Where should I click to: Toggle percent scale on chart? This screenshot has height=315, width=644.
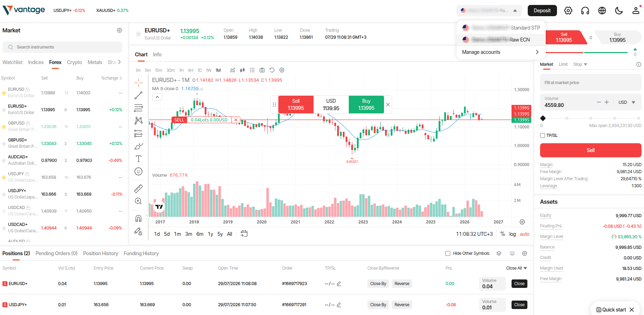tap(503, 234)
